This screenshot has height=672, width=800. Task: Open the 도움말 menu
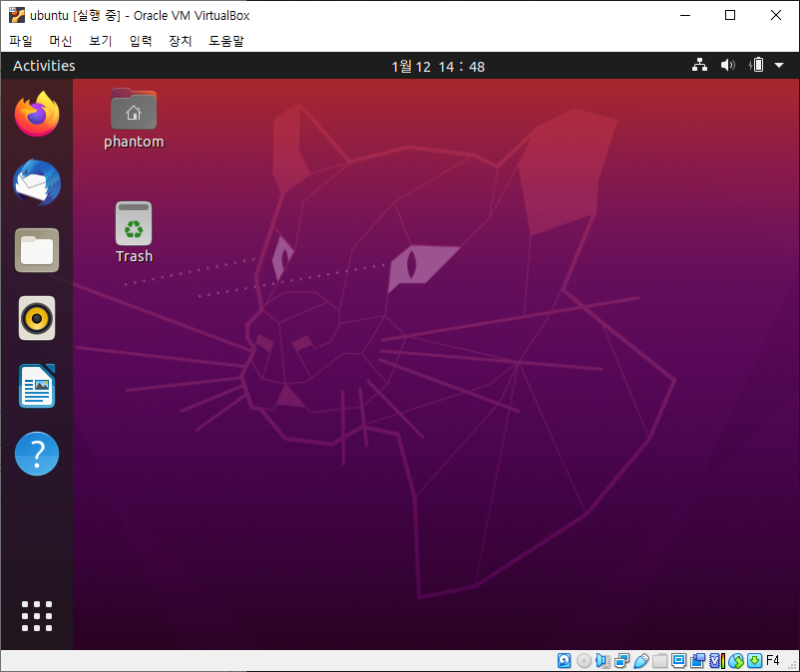[226, 40]
